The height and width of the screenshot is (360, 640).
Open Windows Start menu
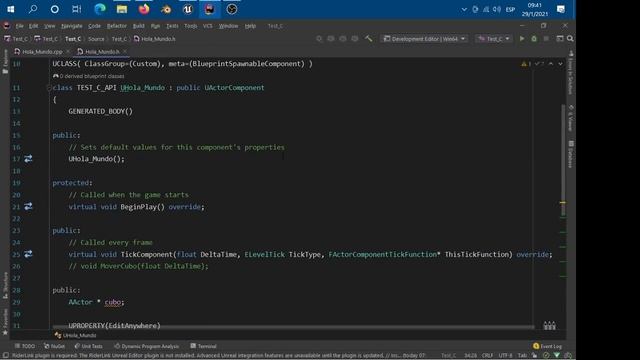11,9
